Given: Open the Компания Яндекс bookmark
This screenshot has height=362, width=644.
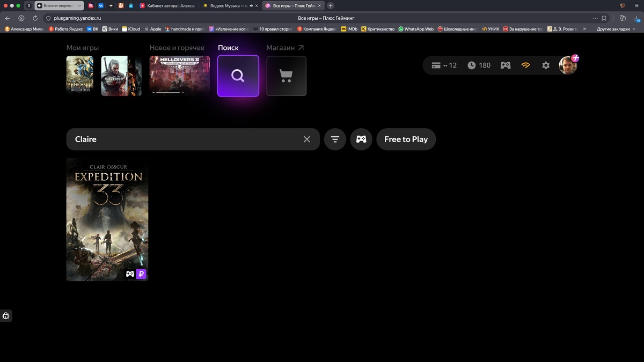Looking at the screenshot, I should click(317, 29).
